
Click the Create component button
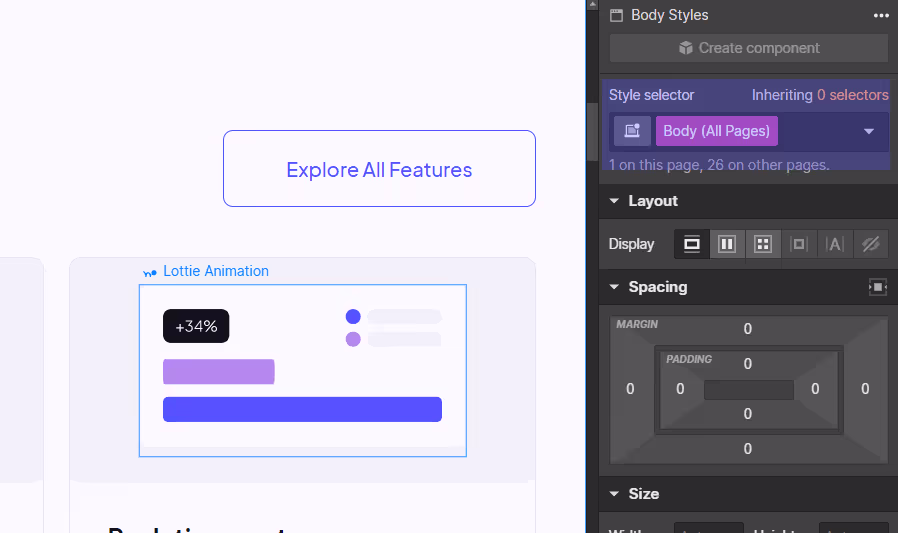(749, 48)
